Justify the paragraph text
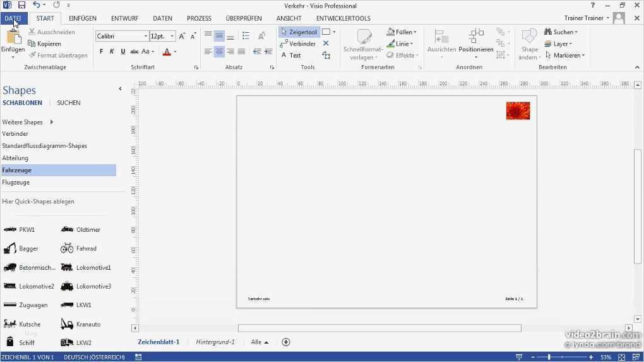Viewport: 644px width, 362px height. (x=241, y=52)
